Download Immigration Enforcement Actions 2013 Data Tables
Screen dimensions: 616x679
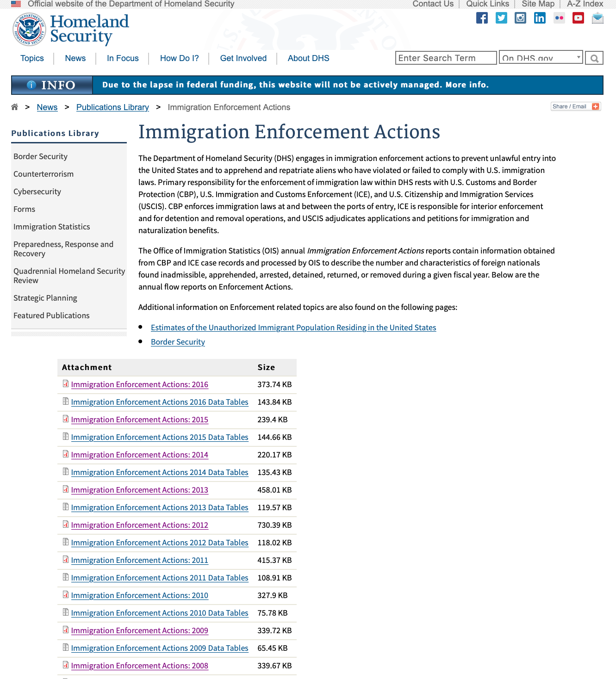[x=160, y=507]
